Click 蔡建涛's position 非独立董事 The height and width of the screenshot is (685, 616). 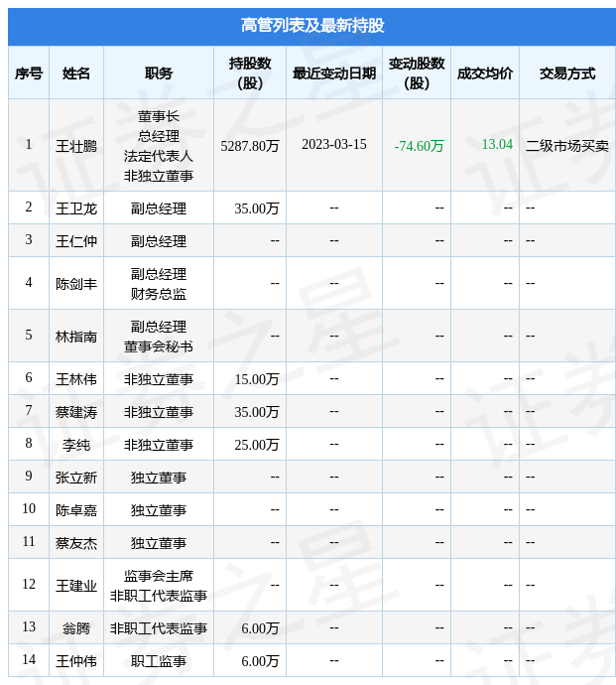click(x=159, y=412)
